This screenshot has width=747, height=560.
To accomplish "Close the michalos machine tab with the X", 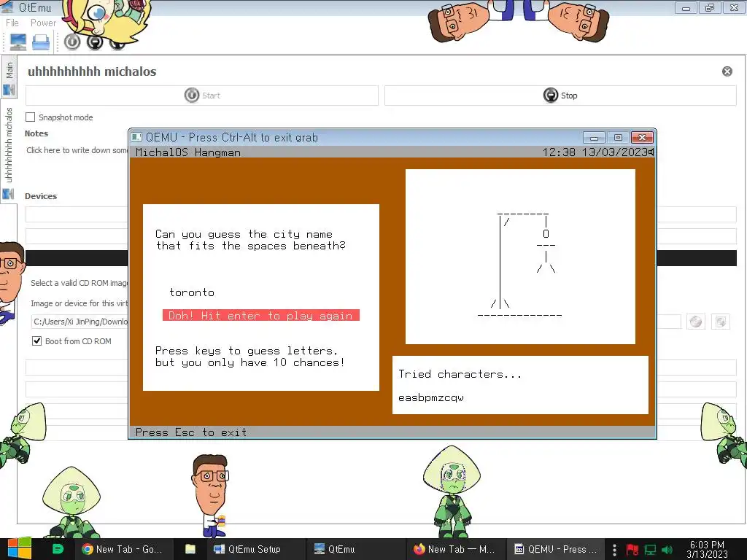I will 727,71.
